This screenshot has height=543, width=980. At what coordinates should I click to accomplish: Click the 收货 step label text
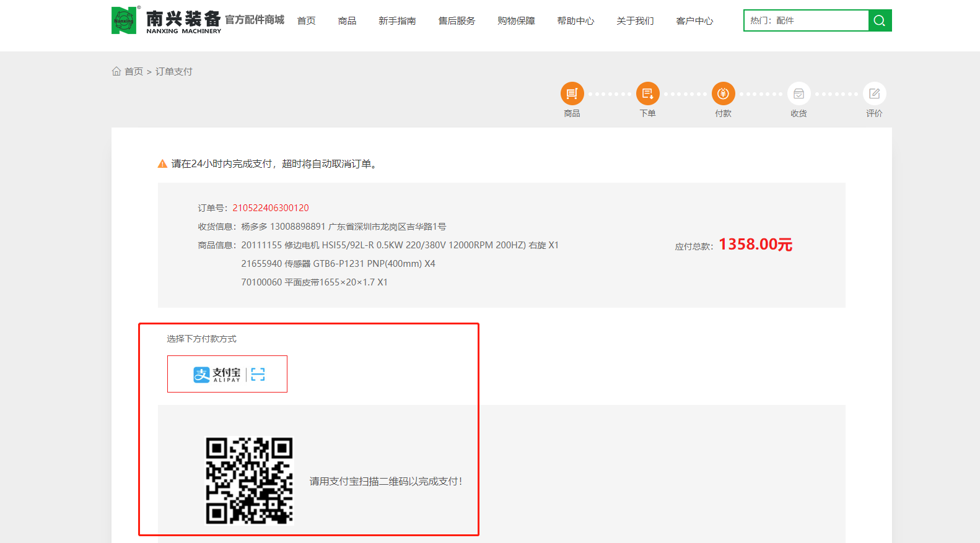[798, 113]
